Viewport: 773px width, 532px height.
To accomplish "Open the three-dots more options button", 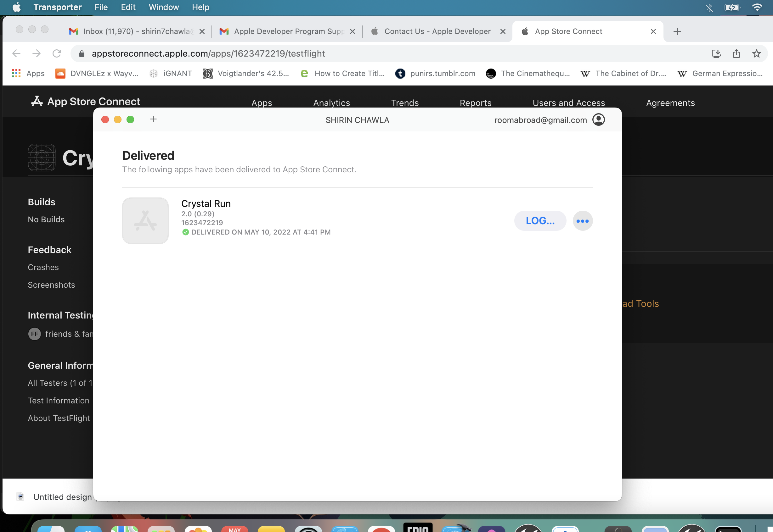I will 583,221.
